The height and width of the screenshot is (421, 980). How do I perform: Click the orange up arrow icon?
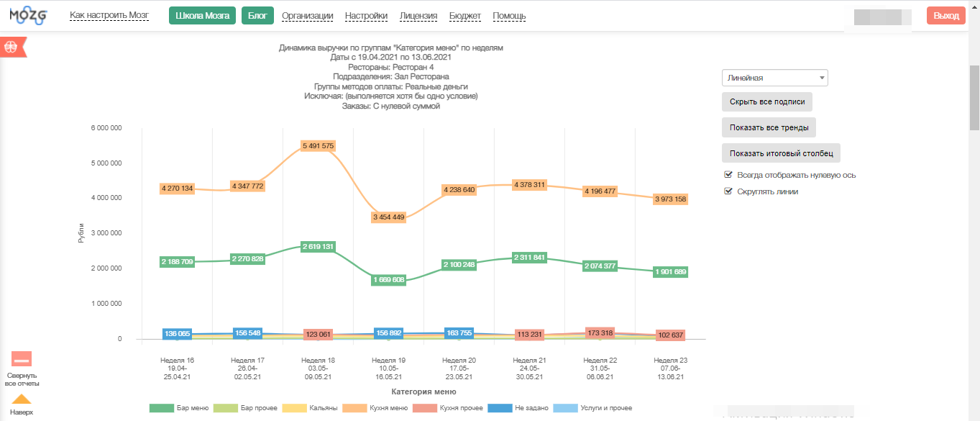22,399
